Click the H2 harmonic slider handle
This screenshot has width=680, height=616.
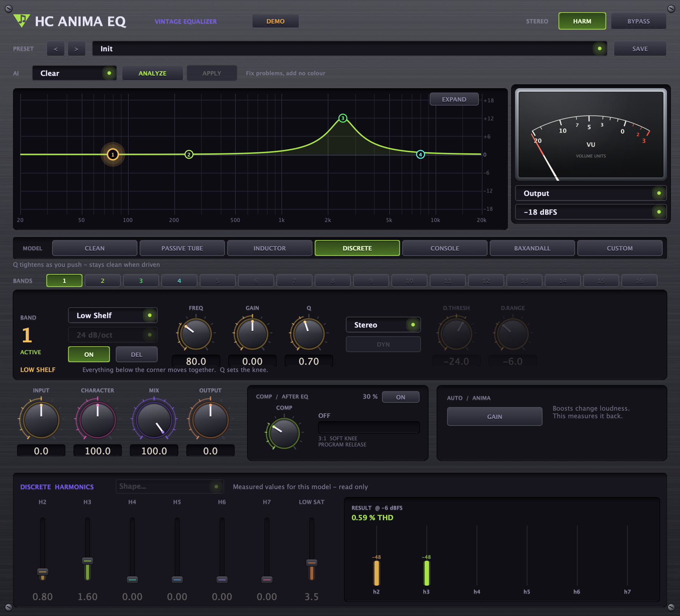click(x=43, y=572)
